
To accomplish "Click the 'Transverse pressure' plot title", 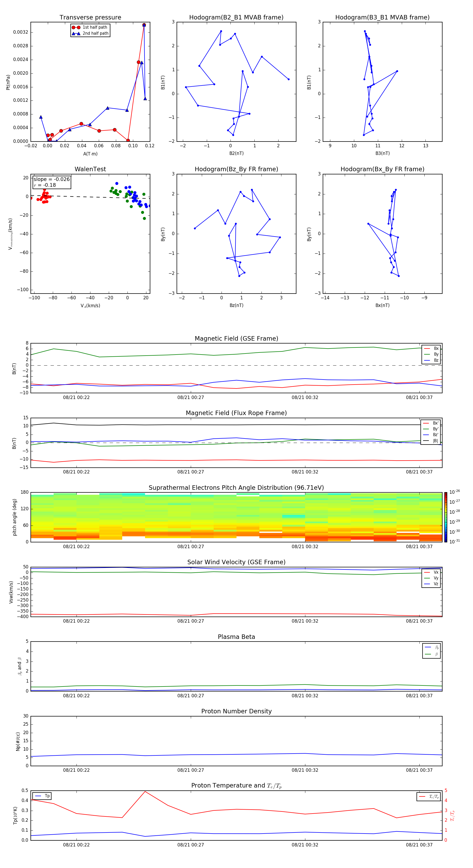I will 90,18.
